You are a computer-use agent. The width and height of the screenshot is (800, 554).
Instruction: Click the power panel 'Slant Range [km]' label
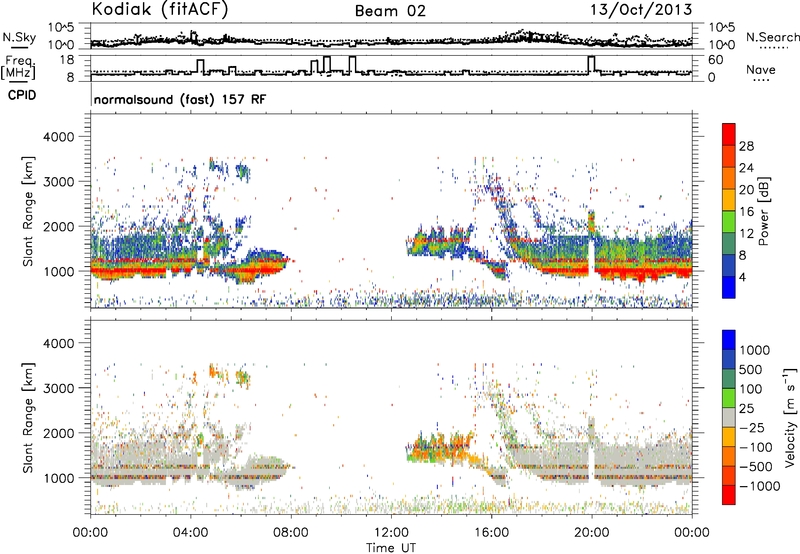point(28,211)
